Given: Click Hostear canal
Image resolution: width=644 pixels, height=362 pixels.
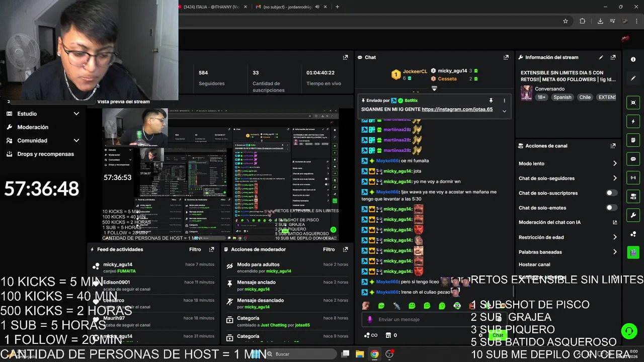Looking at the screenshot, I should 534,264.
